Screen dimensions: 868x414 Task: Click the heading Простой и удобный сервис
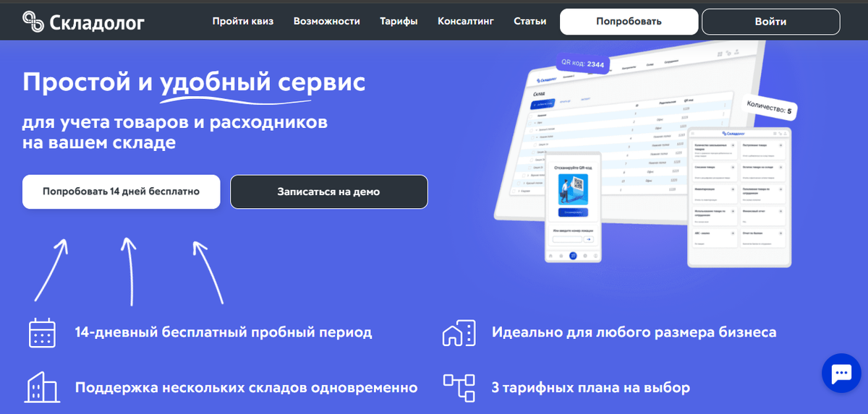194,82
